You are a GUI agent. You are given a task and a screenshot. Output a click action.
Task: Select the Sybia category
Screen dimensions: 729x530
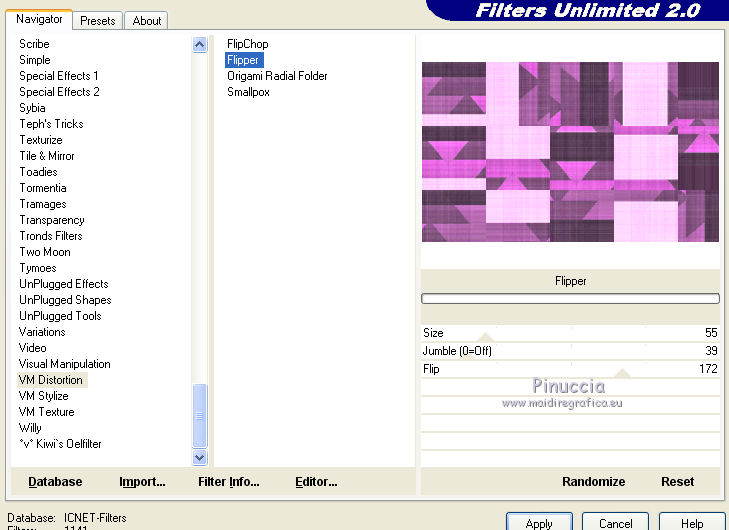32,108
